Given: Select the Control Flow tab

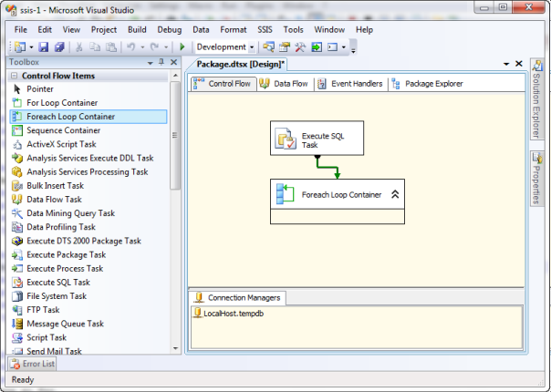Looking at the screenshot, I should pyautogui.click(x=224, y=84).
